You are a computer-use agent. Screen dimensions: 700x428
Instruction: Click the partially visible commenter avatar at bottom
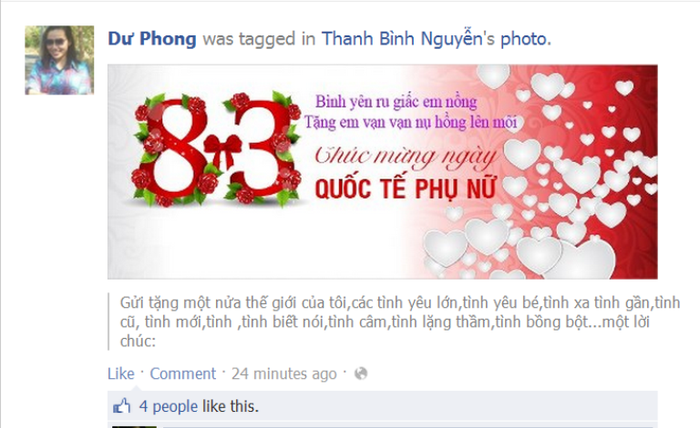134,427
